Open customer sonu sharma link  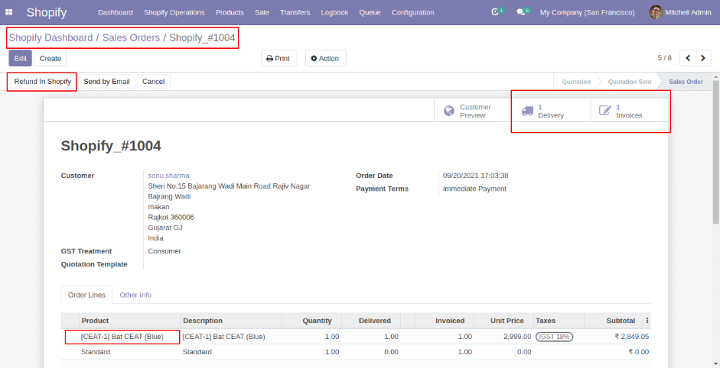(x=169, y=176)
